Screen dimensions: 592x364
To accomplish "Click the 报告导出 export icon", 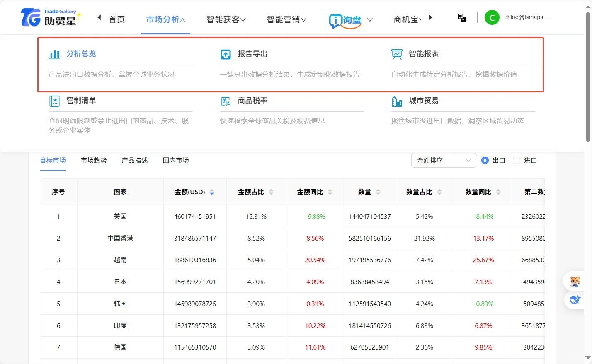I will point(225,53).
